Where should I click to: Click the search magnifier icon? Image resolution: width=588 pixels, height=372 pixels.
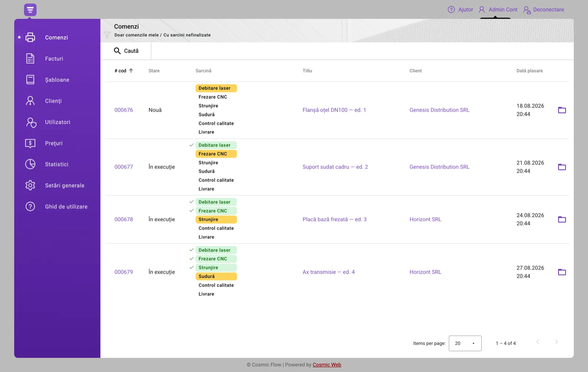coord(117,51)
